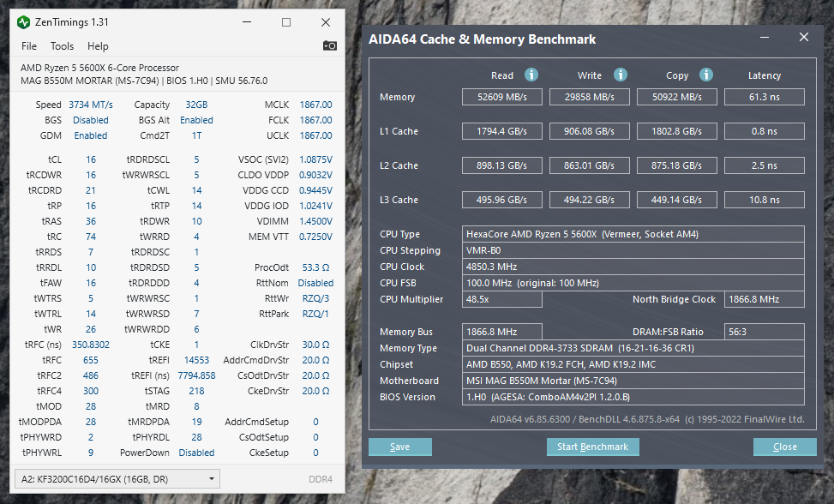This screenshot has height=504, width=834.
Task: Click Chipset field AMD B550
Action: 633,364
